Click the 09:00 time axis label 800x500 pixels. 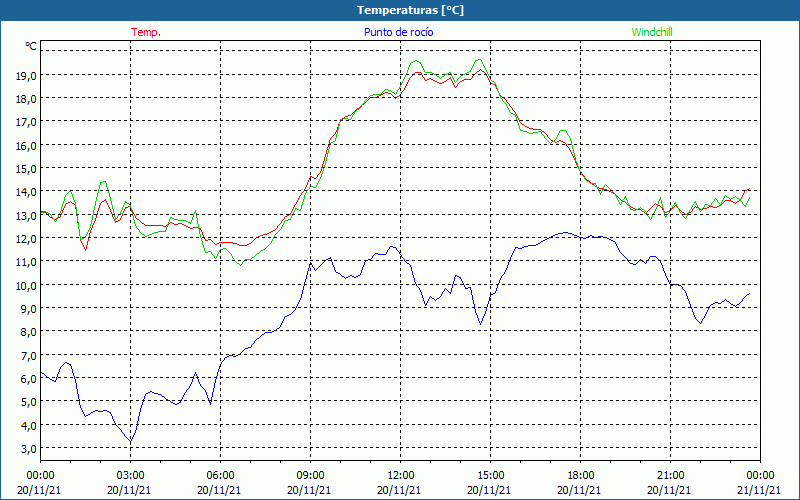[x=310, y=476]
